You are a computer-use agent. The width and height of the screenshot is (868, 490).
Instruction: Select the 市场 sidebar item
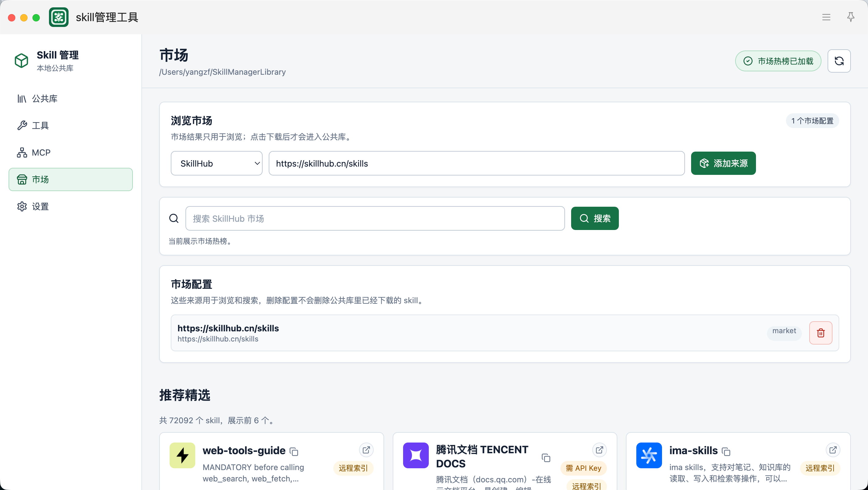[x=71, y=179]
